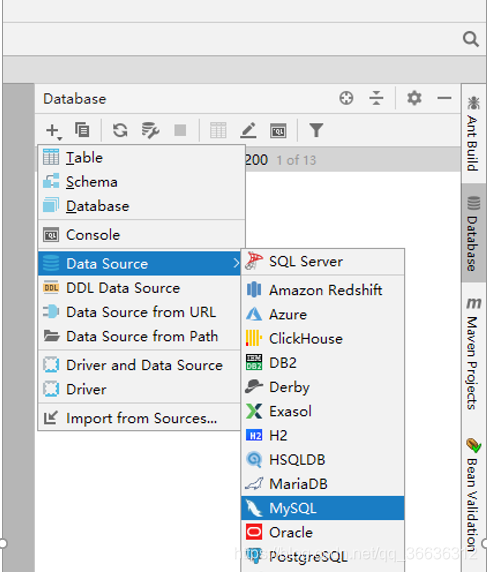Open the Bean Validation side tab
The width and height of the screenshot is (487, 572).
pyautogui.click(x=473, y=494)
